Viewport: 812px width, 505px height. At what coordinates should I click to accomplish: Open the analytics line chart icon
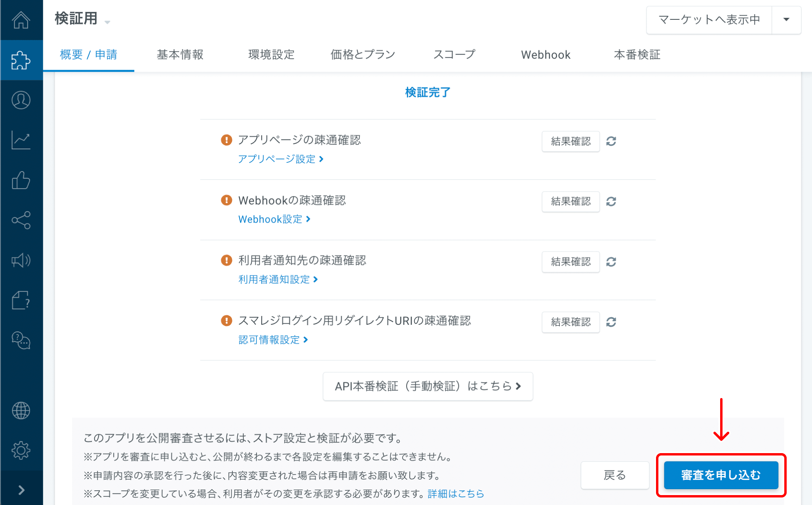(x=21, y=140)
